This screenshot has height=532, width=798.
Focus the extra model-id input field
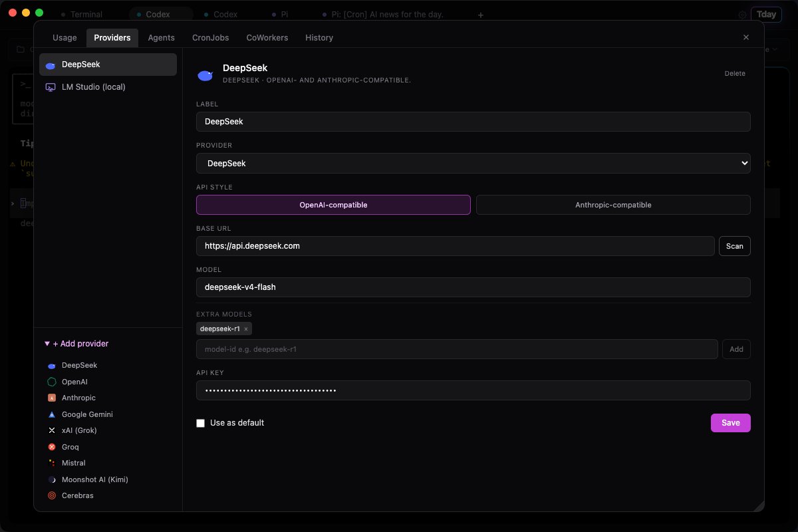coord(457,349)
